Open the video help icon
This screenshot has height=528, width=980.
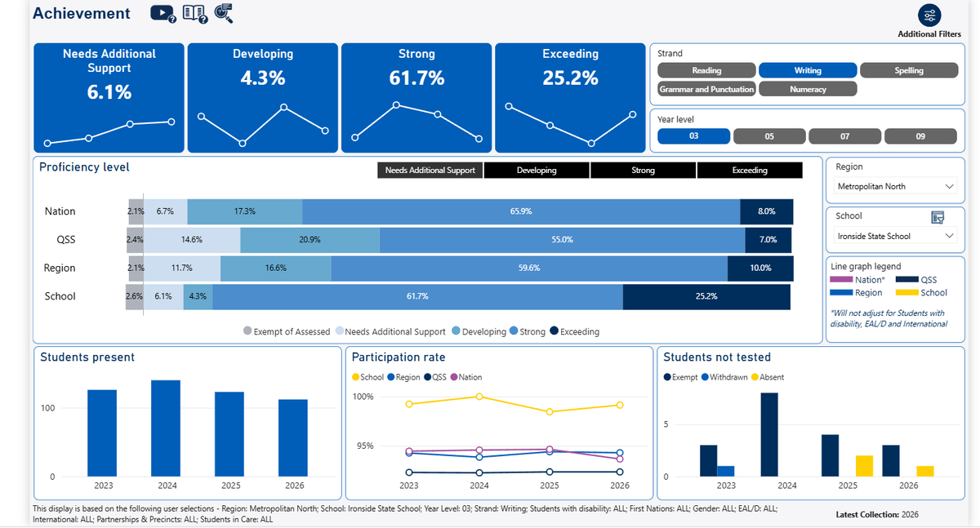point(163,14)
